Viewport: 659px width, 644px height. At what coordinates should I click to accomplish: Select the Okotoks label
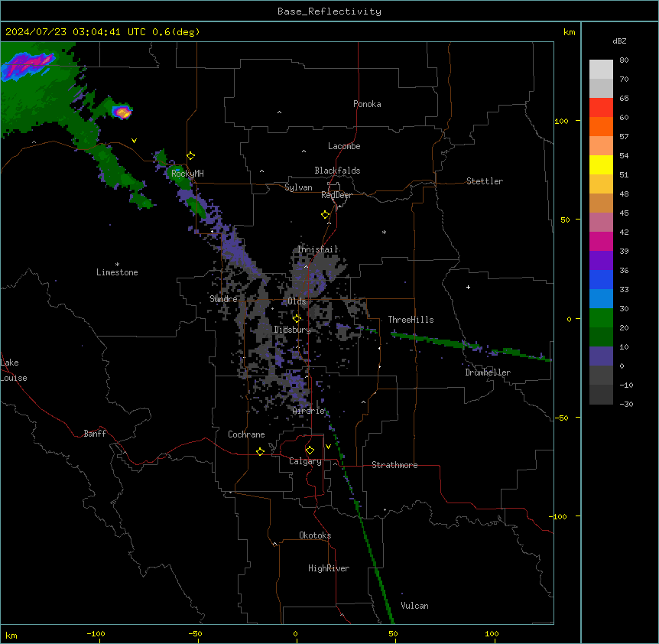point(315,535)
